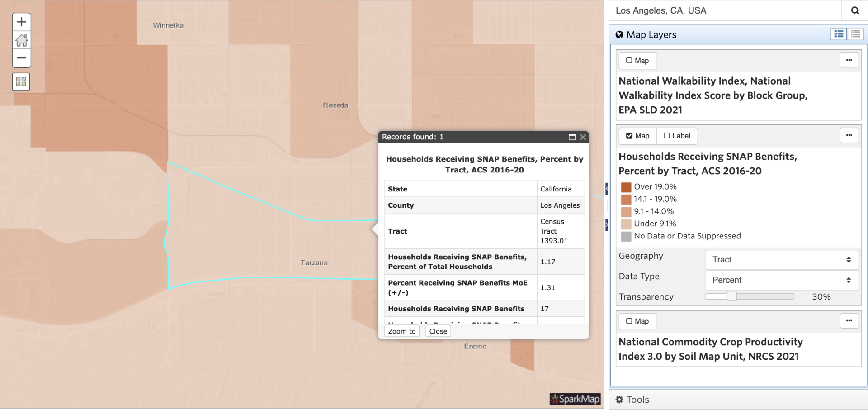
Task: Open options menu for Commodity Crop Productivity layer
Action: [849, 321]
